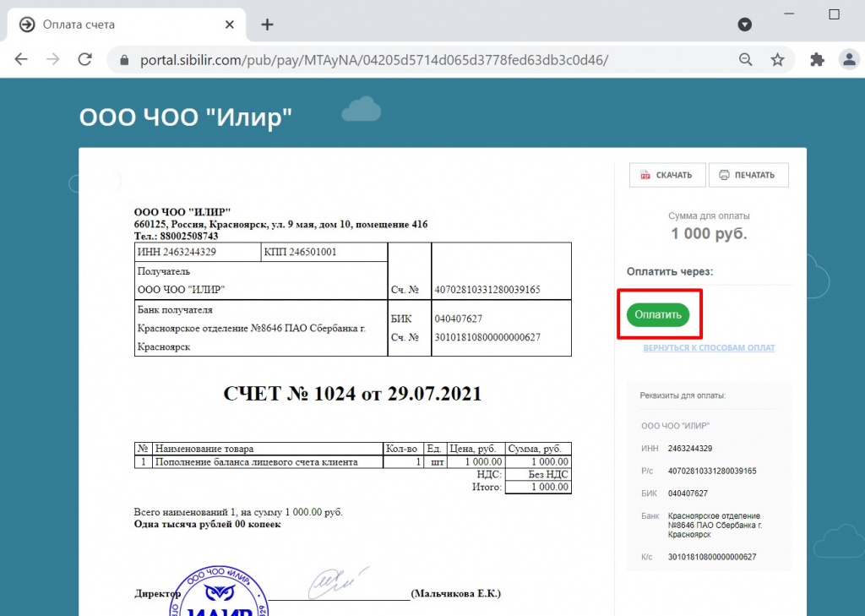The image size is (865, 616).
Task: Click the browser forward arrow
Action: (53, 59)
